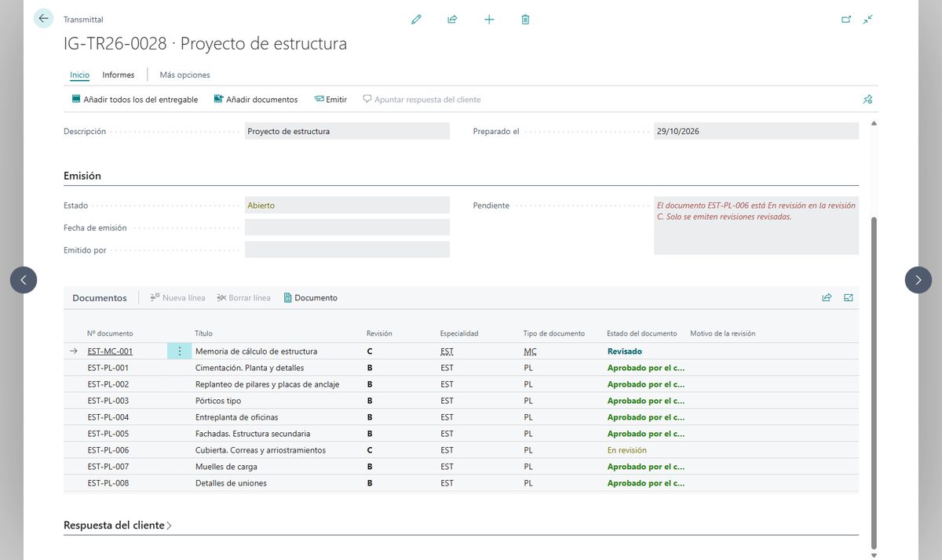Delete the transmittal with trash icon
This screenshot has width=942, height=560.
click(x=525, y=19)
